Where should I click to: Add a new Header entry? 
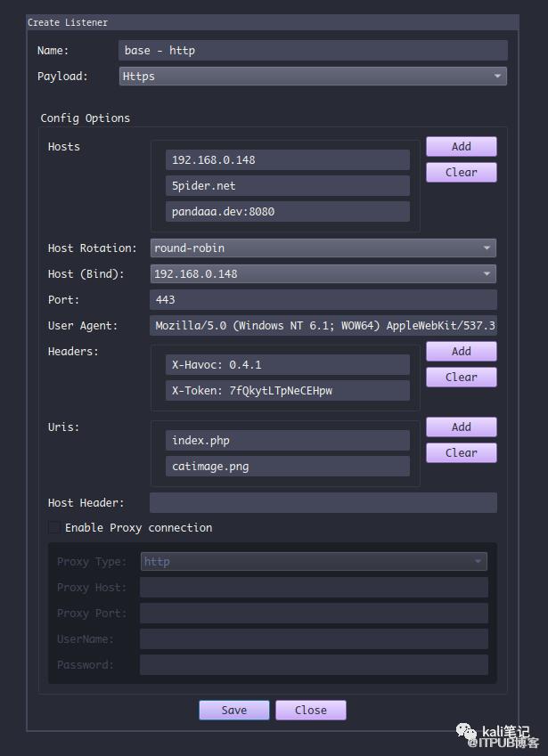click(461, 352)
